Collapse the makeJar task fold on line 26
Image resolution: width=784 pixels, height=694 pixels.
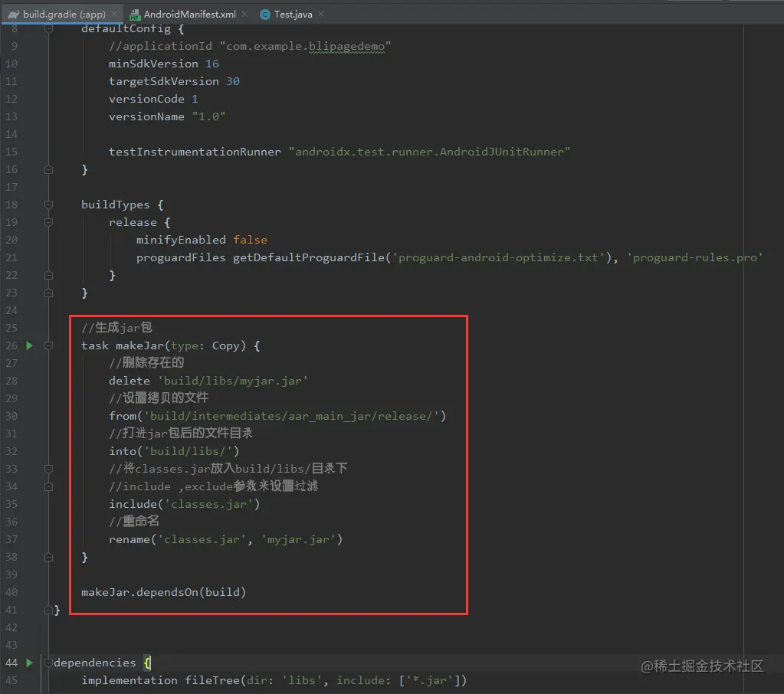coord(48,345)
